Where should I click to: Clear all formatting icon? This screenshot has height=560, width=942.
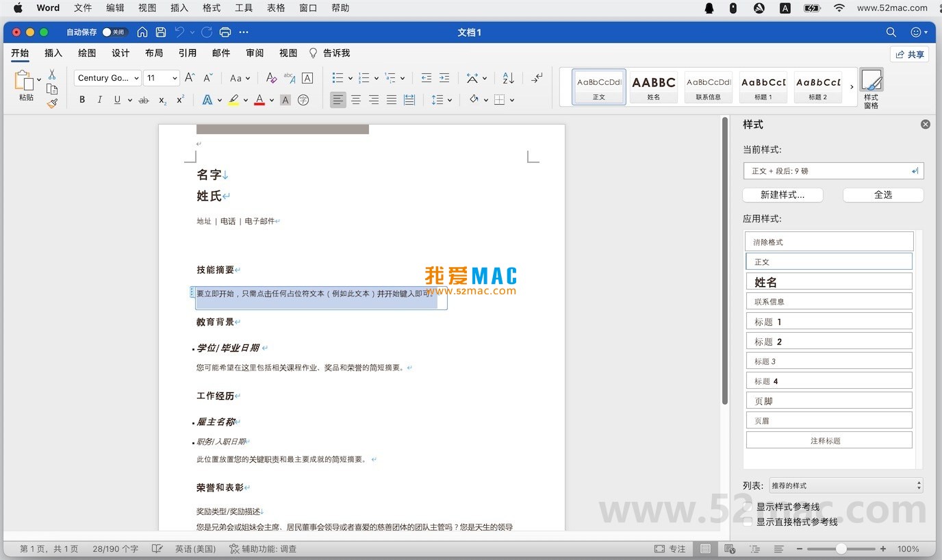tap(271, 78)
